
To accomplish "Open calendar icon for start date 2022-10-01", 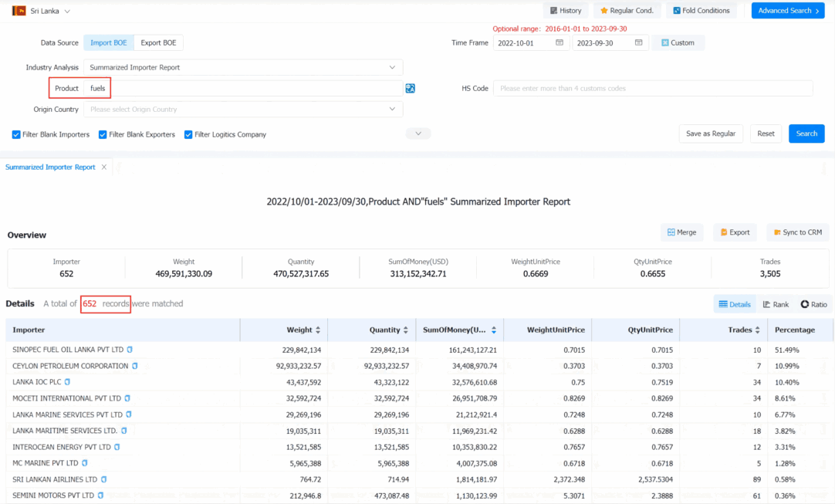I will pyautogui.click(x=559, y=42).
